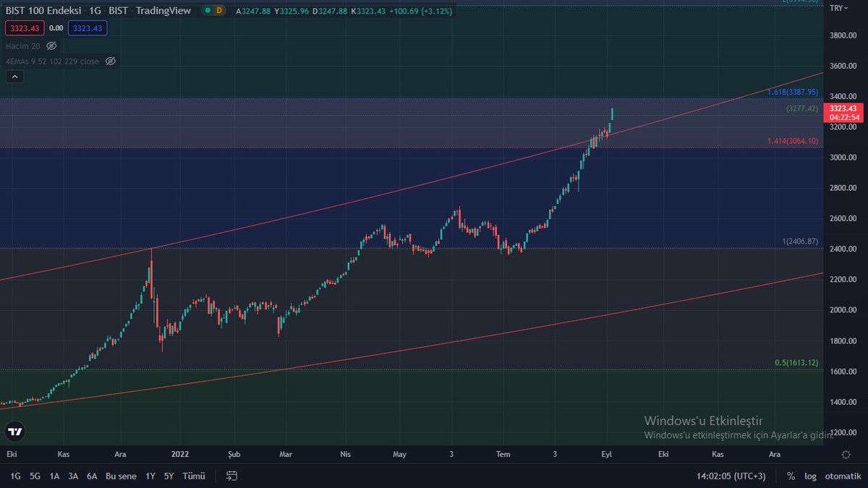Select 5Y time range
Screen dimensions: 868x488
coord(169,476)
